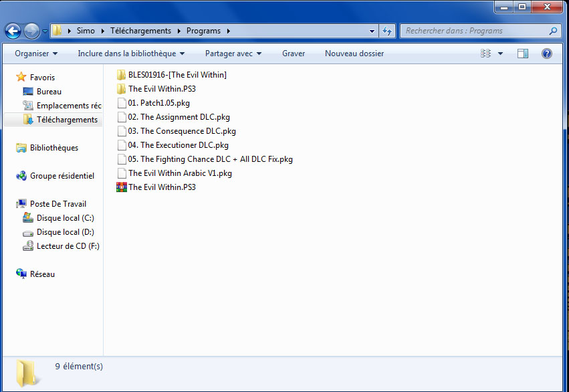Click in the Rechercher dans Programs search field
The height and width of the screenshot is (392, 569).
click(475, 31)
